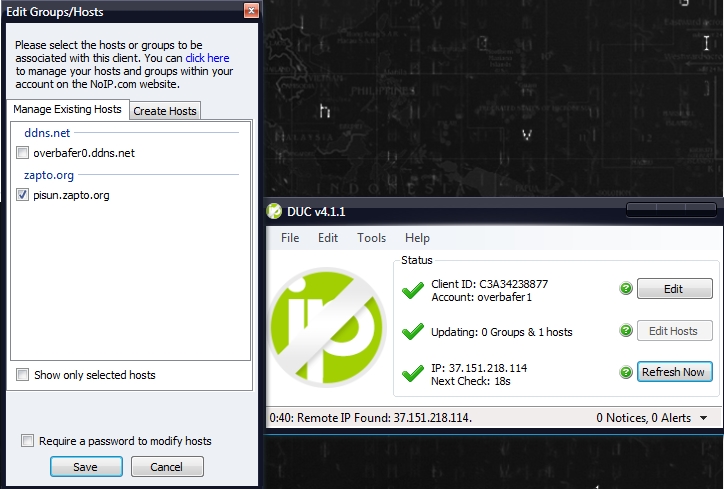Open the File menu in DUC
The image size is (724, 489).
click(290, 238)
